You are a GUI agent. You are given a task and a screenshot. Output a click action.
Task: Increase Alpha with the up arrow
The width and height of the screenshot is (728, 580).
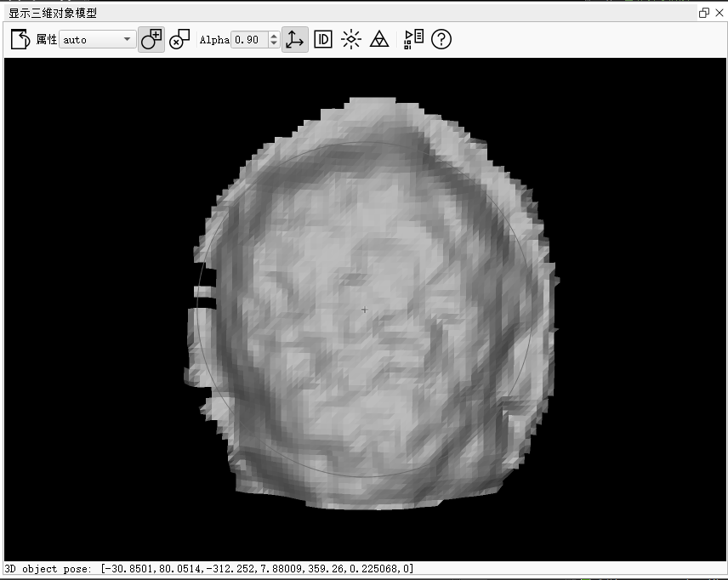click(273, 36)
